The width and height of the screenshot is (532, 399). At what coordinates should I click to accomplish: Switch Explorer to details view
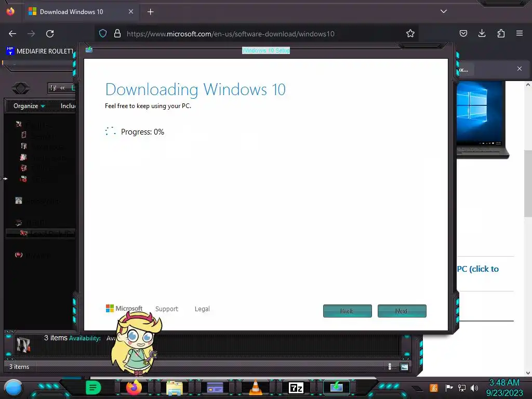[390, 366]
